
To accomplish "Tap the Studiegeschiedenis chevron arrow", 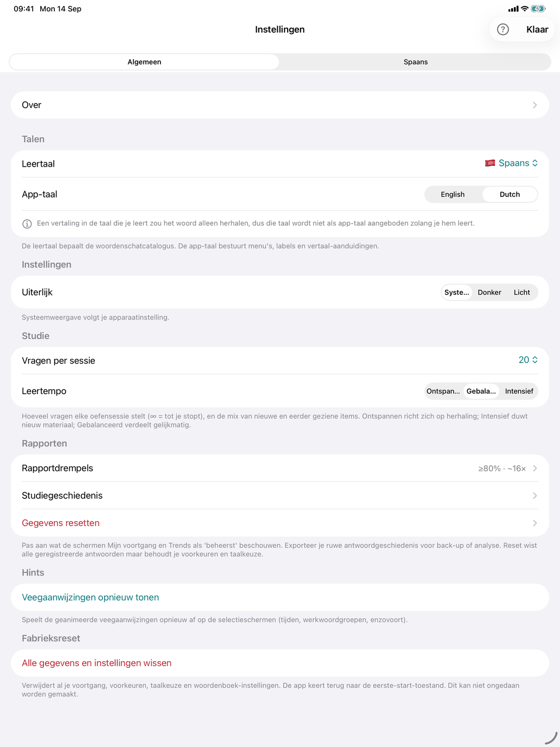I will [x=534, y=496].
